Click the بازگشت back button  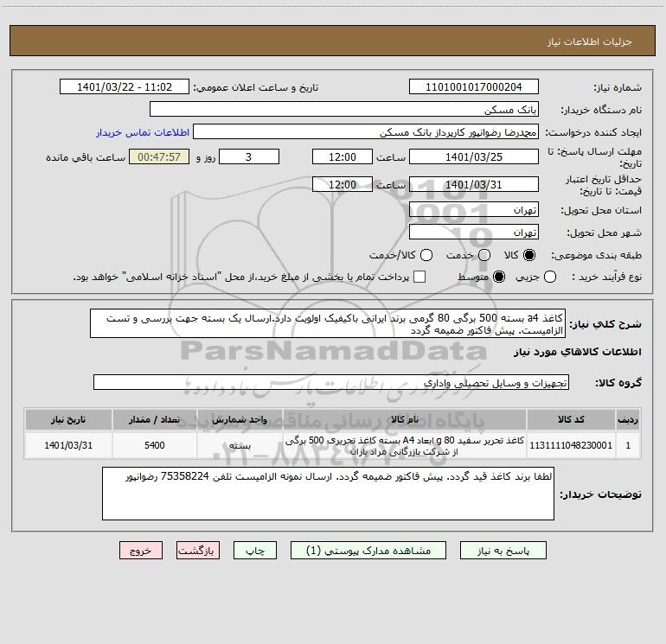click(x=198, y=551)
